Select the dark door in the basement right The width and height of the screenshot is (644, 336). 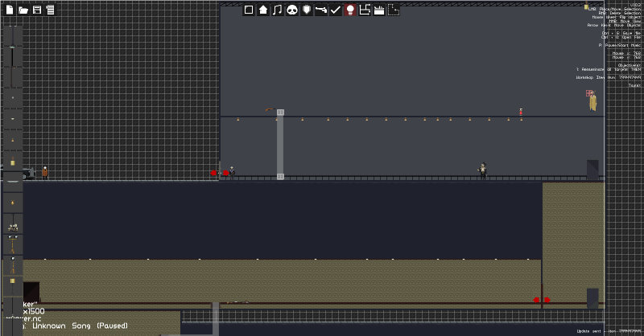(x=592, y=298)
